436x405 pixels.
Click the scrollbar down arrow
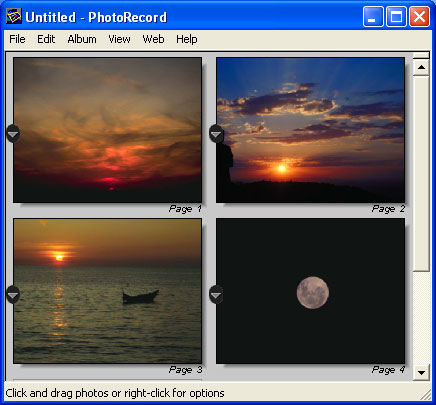coord(421,372)
